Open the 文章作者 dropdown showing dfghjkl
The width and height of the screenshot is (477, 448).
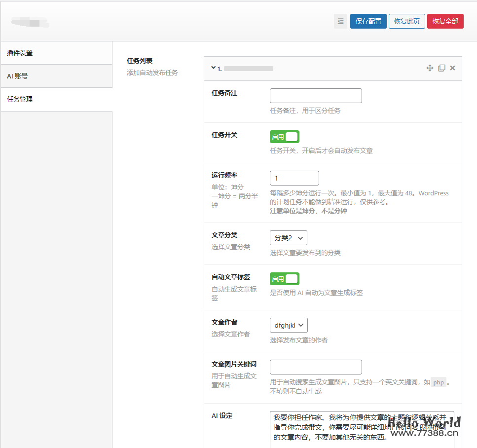click(x=288, y=325)
